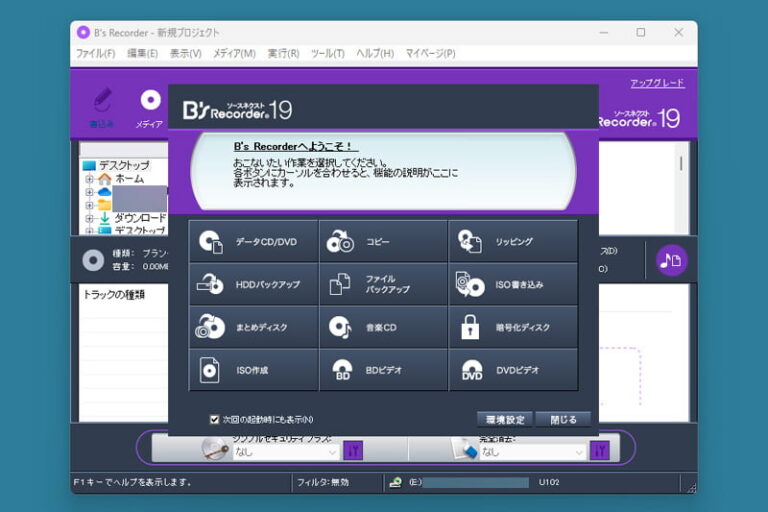This screenshot has height=512, width=768.
Task: Click the blank disc icon by 種類
Action: [93, 260]
